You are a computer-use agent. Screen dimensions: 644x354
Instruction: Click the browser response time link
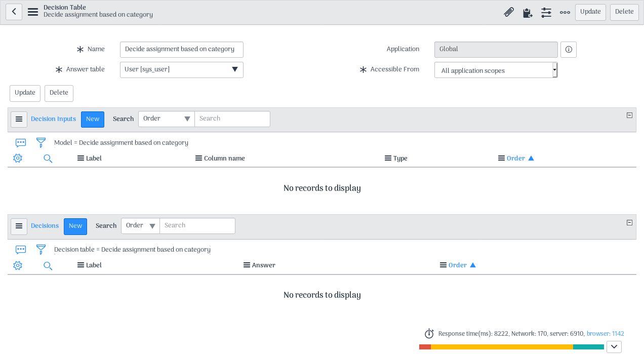click(605, 334)
